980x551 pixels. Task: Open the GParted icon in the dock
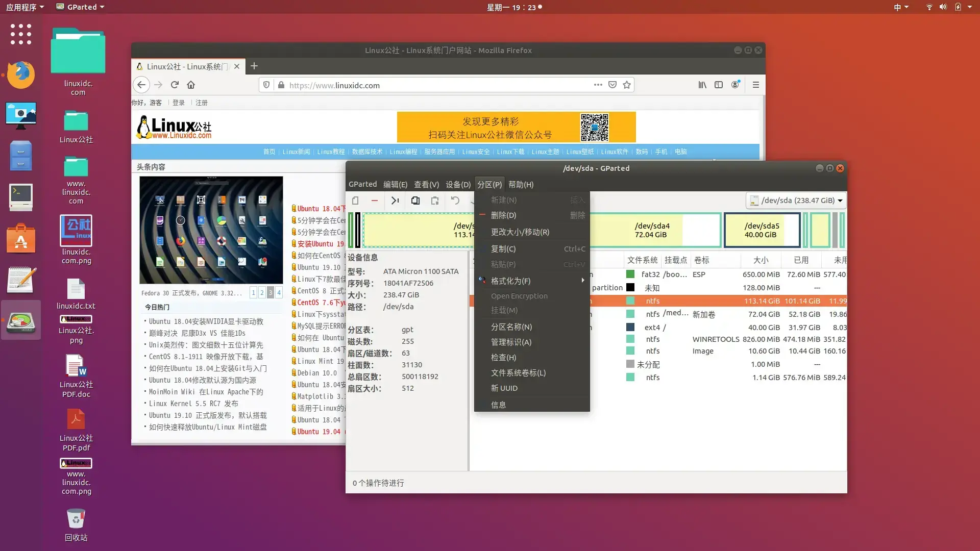point(20,320)
